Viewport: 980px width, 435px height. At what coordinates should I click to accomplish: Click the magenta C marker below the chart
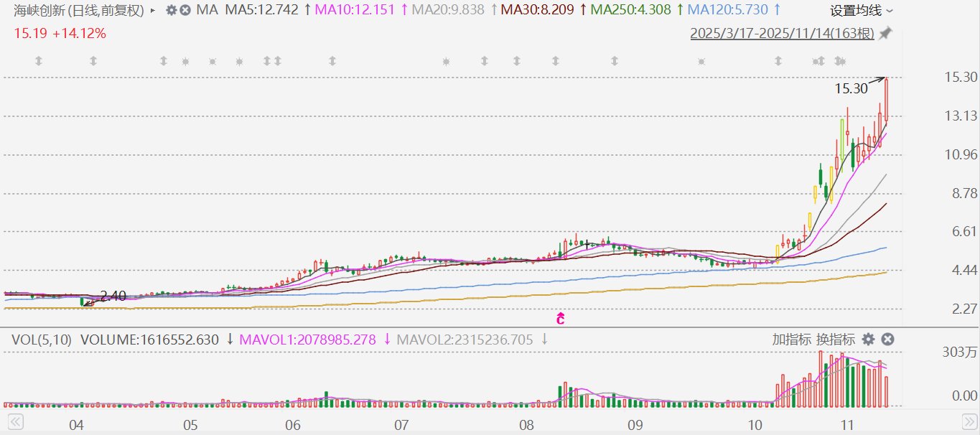(560, 318)
